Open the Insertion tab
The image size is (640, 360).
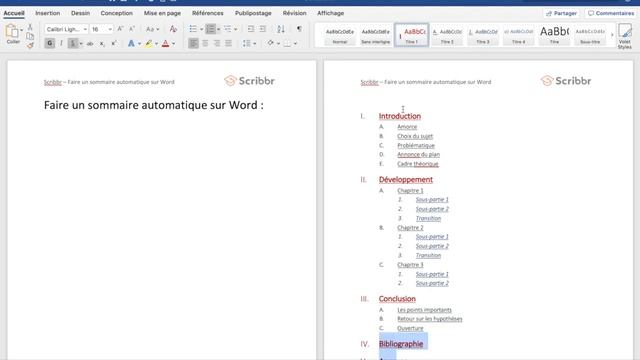point(48,13)
